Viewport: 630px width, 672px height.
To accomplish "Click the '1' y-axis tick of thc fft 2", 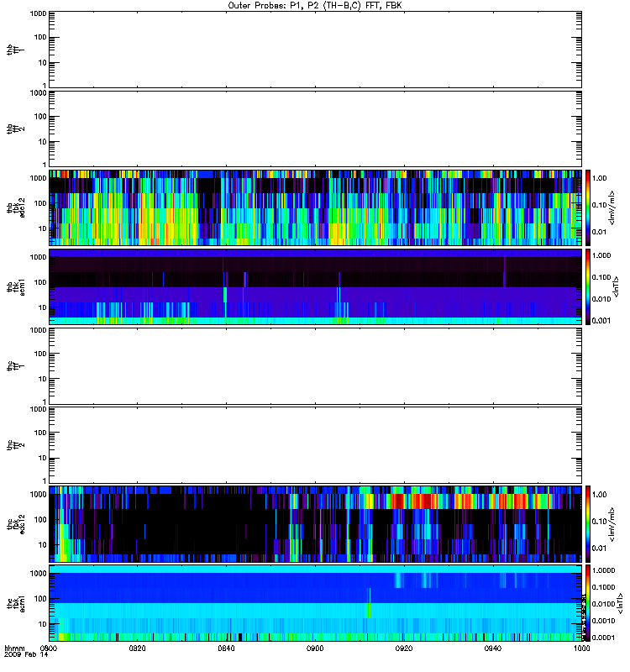I will pyautogui.click(x=45, y=480).
